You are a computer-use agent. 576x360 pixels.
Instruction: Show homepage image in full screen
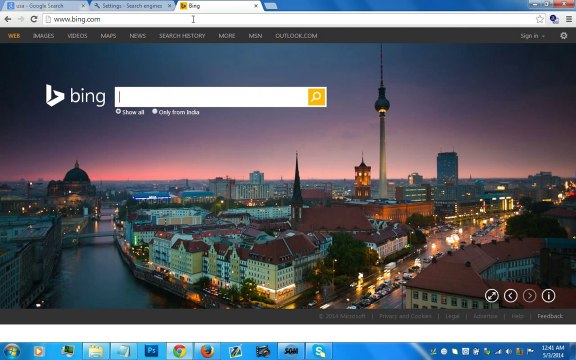point(492,295)
